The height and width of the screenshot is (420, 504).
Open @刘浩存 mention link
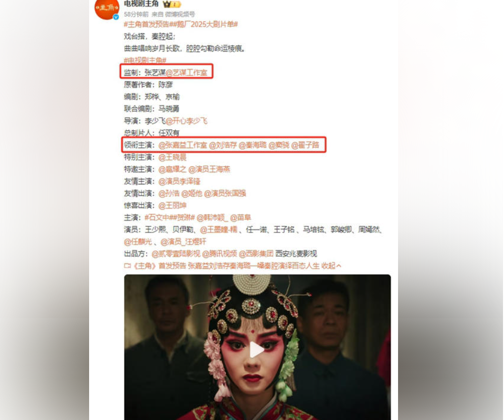[223, 145]
